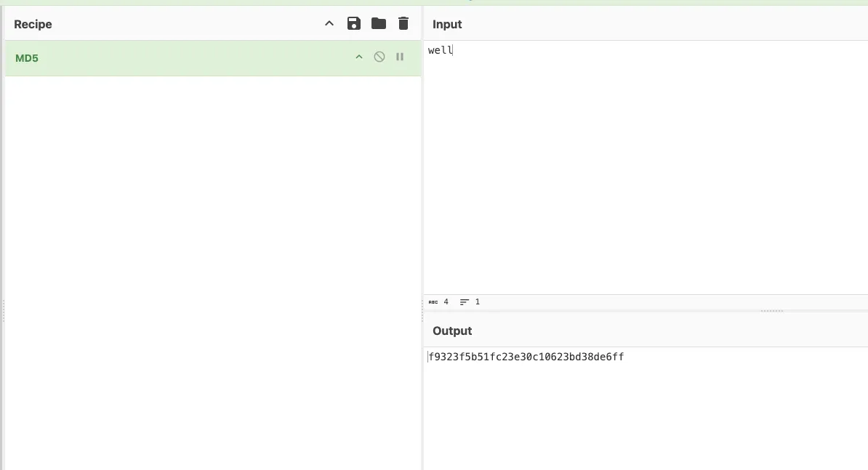Screen dimensions: 868x470
Task: Click the splitter handle between Recipe and Input
Action: click(x=422, y=311)
